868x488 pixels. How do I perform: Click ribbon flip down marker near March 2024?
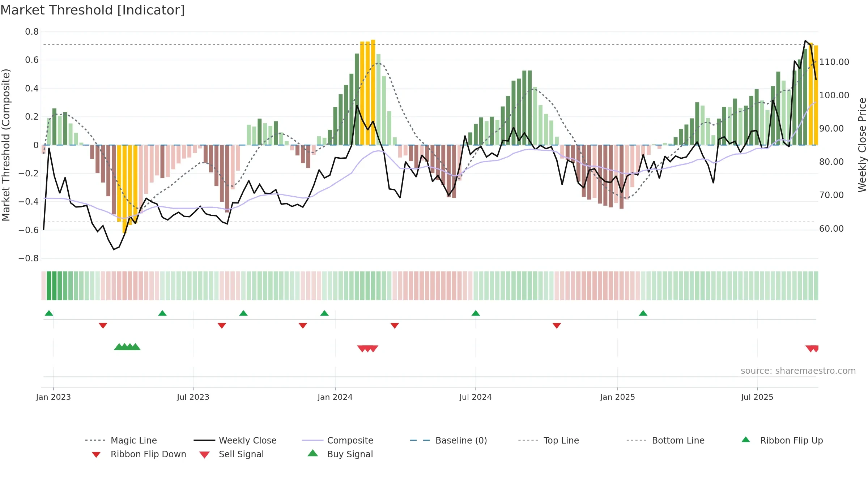coord(395,326)
